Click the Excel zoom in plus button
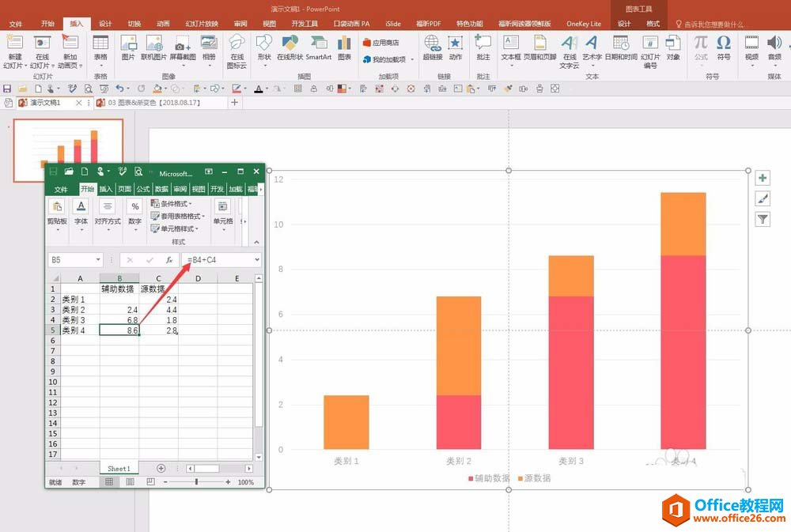791x532 pixels. click(228, 482)
